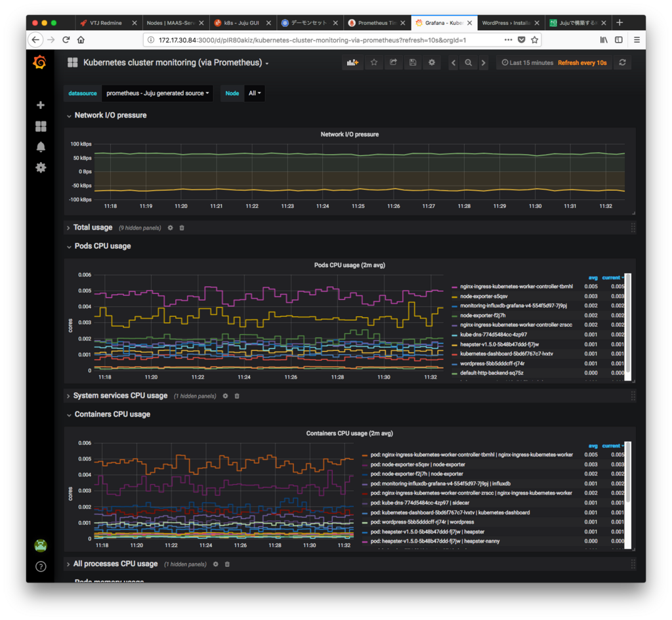Toggle the 'pod: kube-dns-774d5484cc-4zp97 | sidecar' series

tap(419, 503)
